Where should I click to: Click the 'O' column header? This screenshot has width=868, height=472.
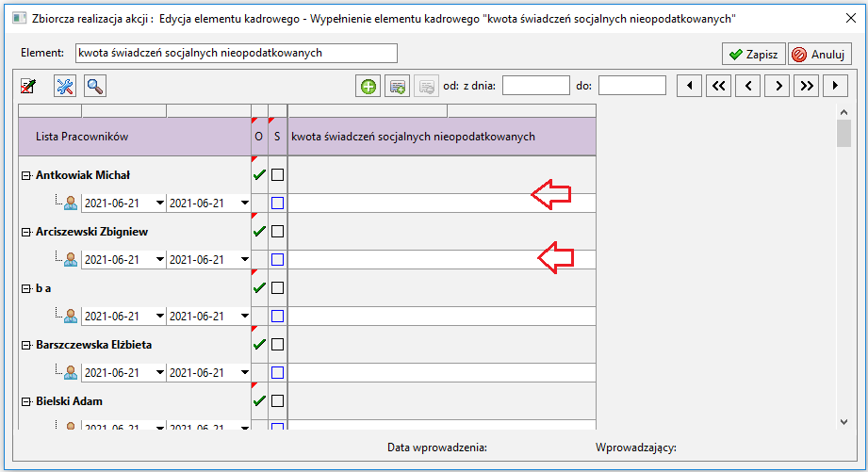[259, 137]
